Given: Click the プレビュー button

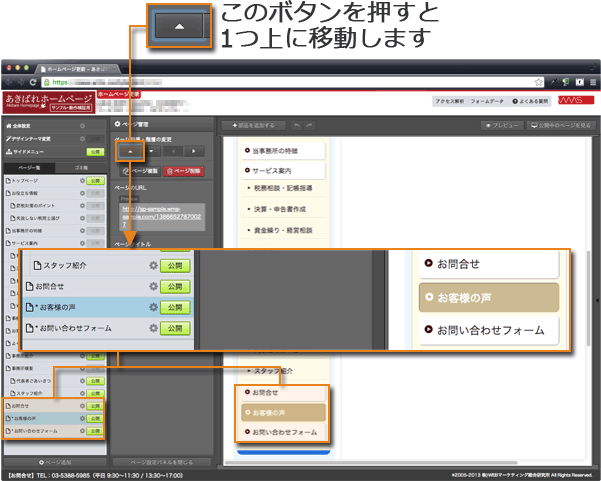Looking at the screenshot, I should pyautogui.click(x=502, y=126).
